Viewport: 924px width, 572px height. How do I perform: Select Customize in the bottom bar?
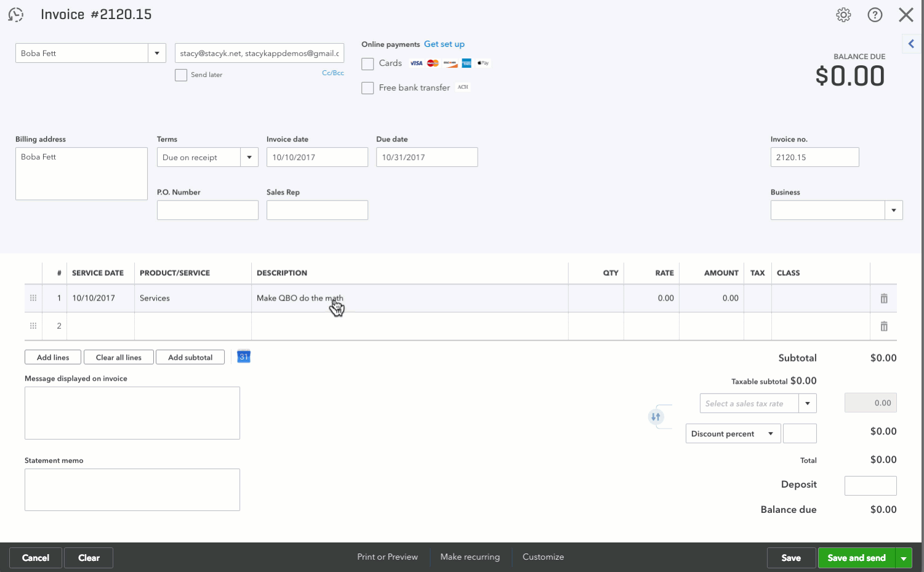[x=543, y=557]
